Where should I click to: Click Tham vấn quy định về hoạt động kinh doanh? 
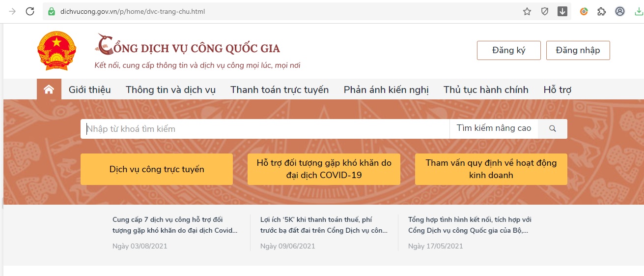coord(491,169)
